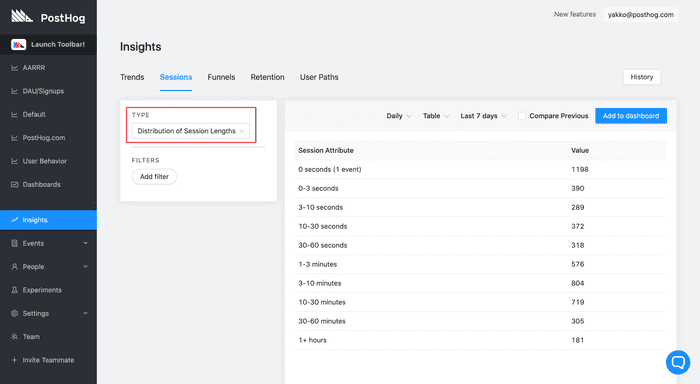The width and height of the screenshot is (700, 384).
Task: Click the Add filter button
Action: pyautogui.click(x=154, y=177)
